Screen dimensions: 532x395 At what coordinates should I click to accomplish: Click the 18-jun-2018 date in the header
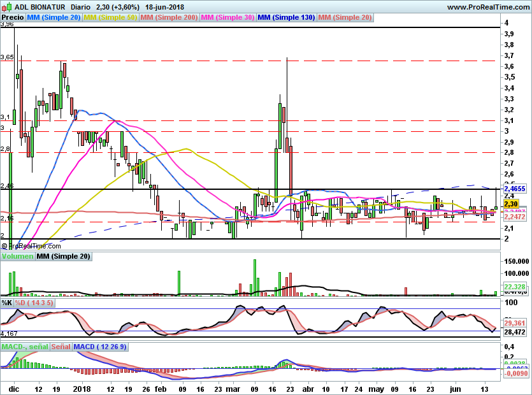pos(164,7)
